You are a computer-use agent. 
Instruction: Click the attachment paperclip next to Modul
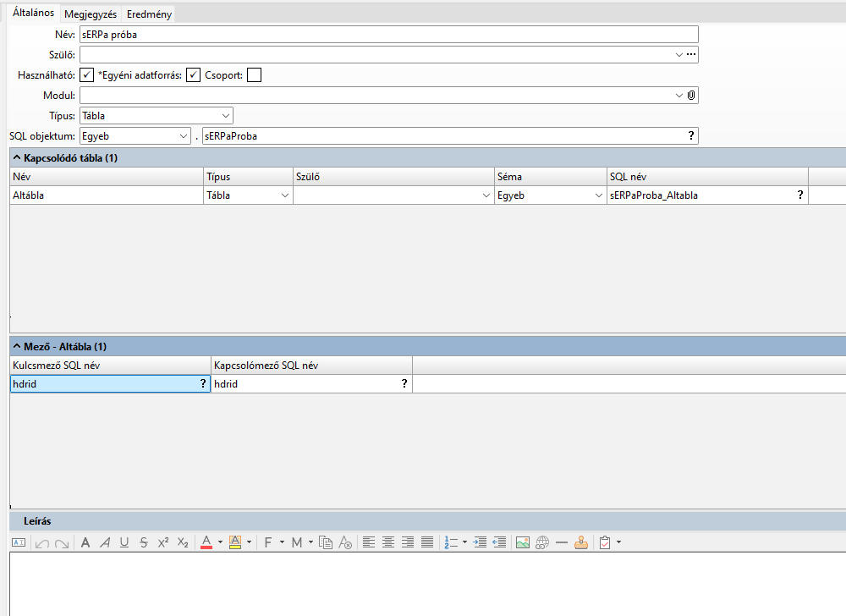pyautogui.click(x=691, y=96)
